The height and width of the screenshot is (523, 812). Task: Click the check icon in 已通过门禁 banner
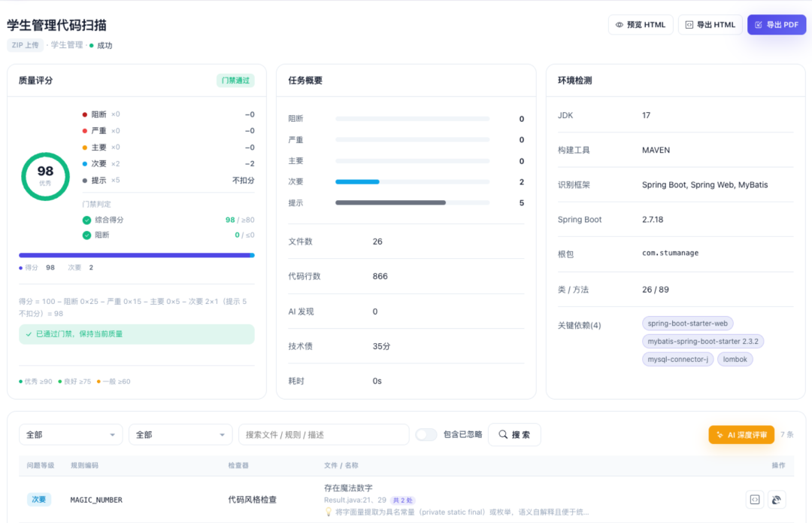[29, 334]
